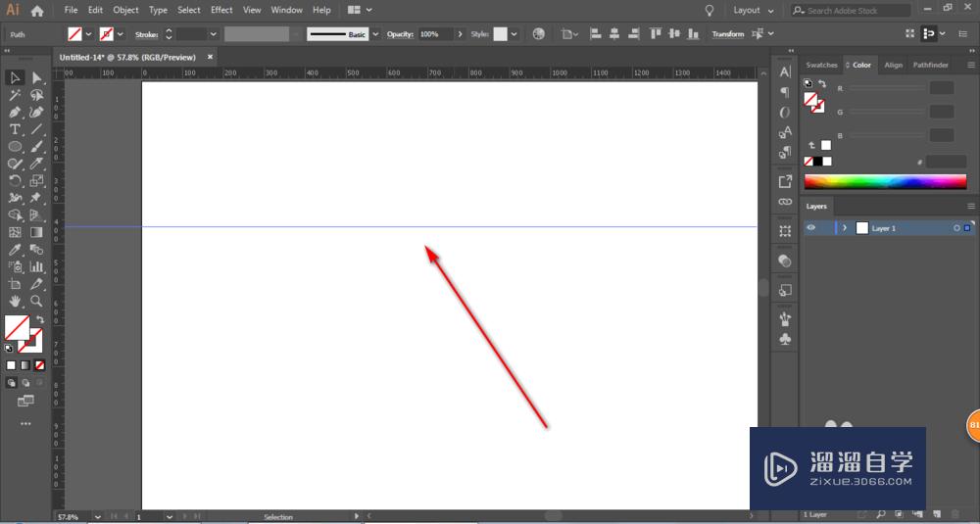
Task: Swap fill and stroke in toolbar
Action: 40,319
